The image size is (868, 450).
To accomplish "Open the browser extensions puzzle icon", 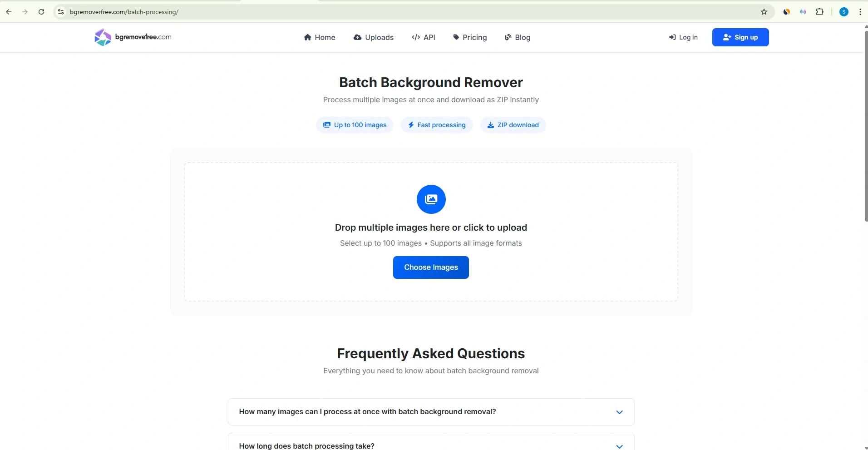I will click(x=819, y=12).
